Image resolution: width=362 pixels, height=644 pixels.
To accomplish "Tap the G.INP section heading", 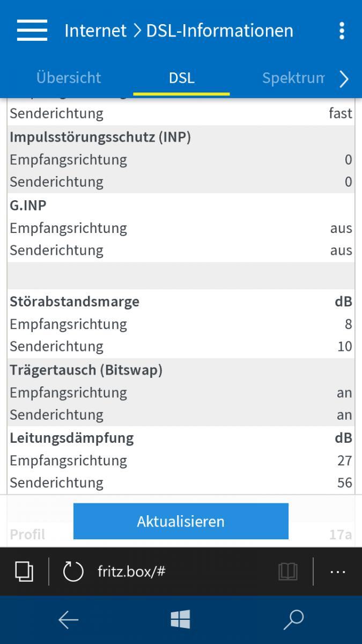I will [28, 205].
